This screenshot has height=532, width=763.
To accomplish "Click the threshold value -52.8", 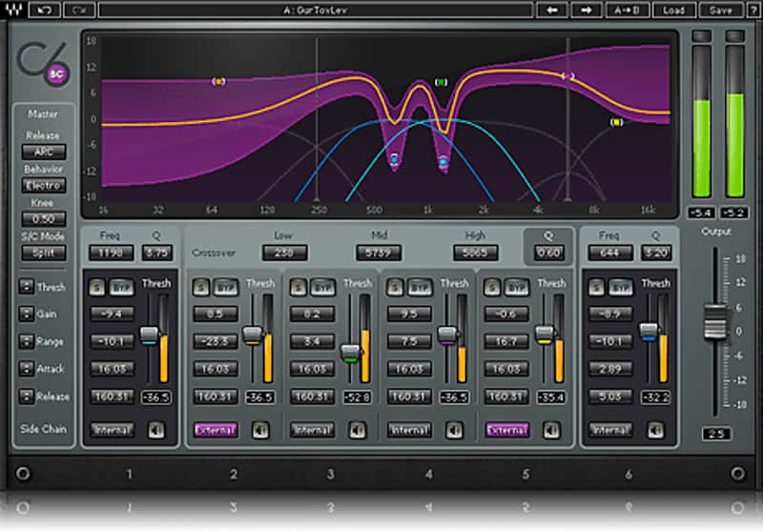I will [x=357, y=398].
